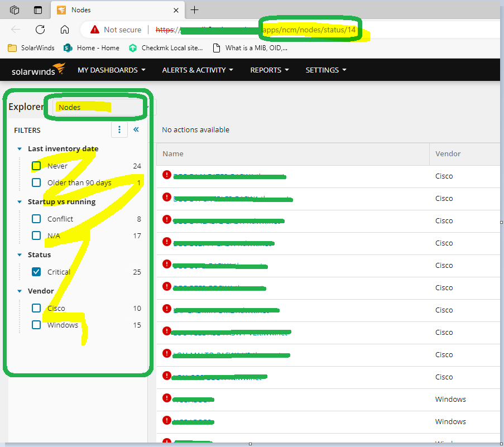Check the Cisco vendor filter
Image resolution: width=504 pixels, height=447 pixels.
click(x=36, y=308)
